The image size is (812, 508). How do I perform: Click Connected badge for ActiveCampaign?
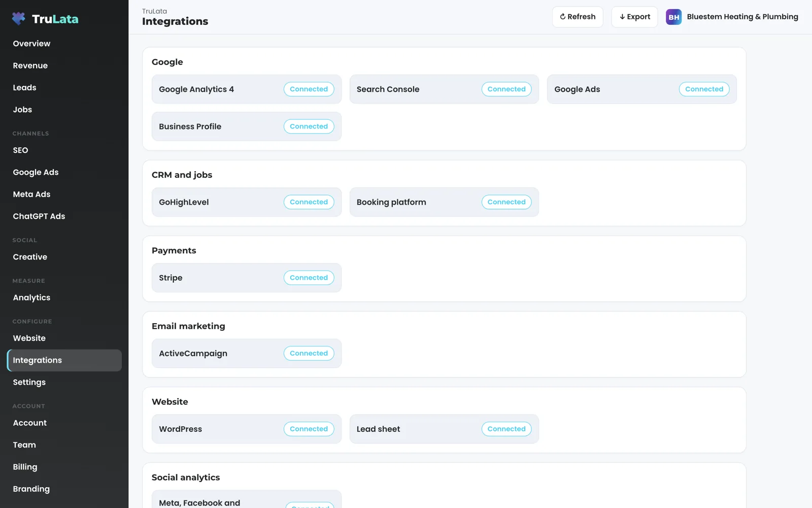[309, 354]
